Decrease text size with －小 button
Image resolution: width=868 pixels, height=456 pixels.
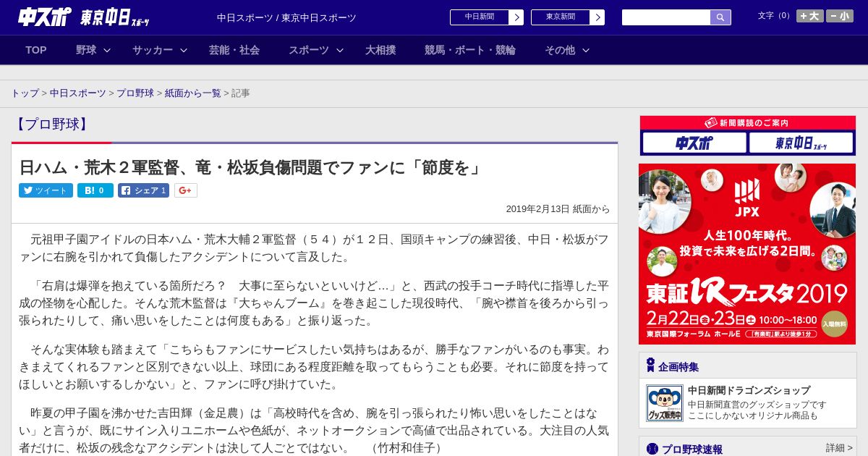point(840,16)
